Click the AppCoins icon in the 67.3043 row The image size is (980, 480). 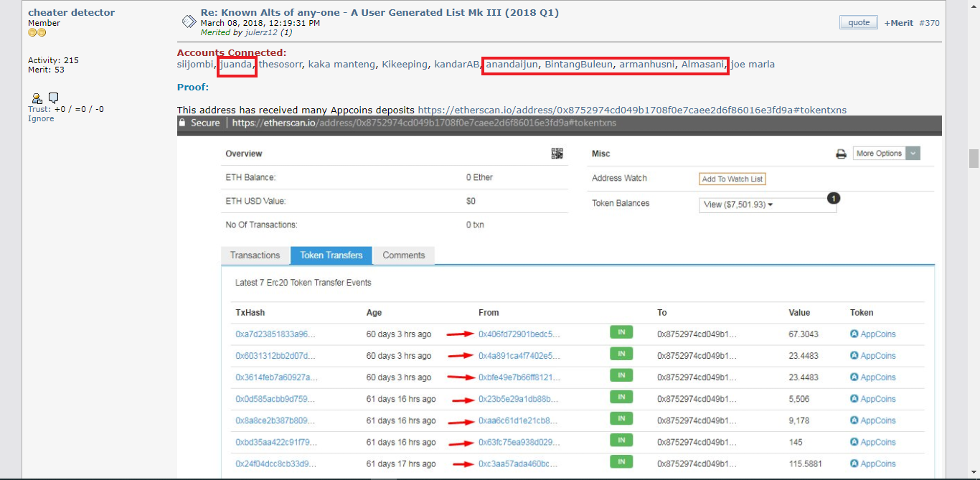(x=854, y=334)
